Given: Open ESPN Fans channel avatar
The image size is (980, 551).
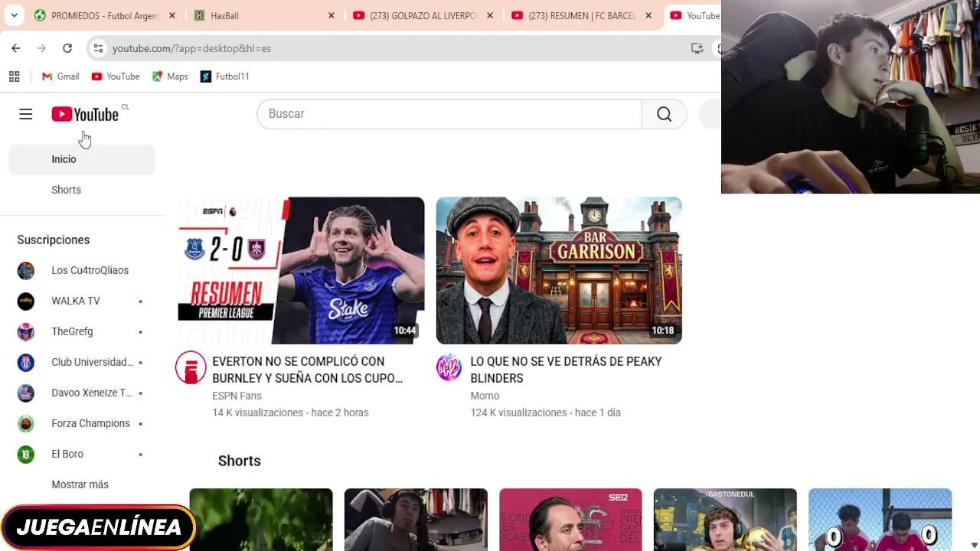Looking at the screenshot, I should pyautogui.click(x=191, y=368).
